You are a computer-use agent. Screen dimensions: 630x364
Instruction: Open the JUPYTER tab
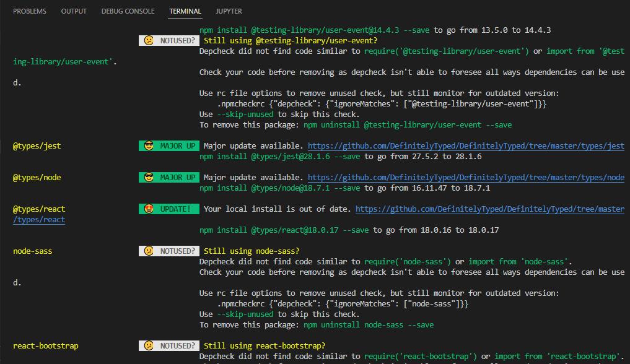[x=229, y=11]
